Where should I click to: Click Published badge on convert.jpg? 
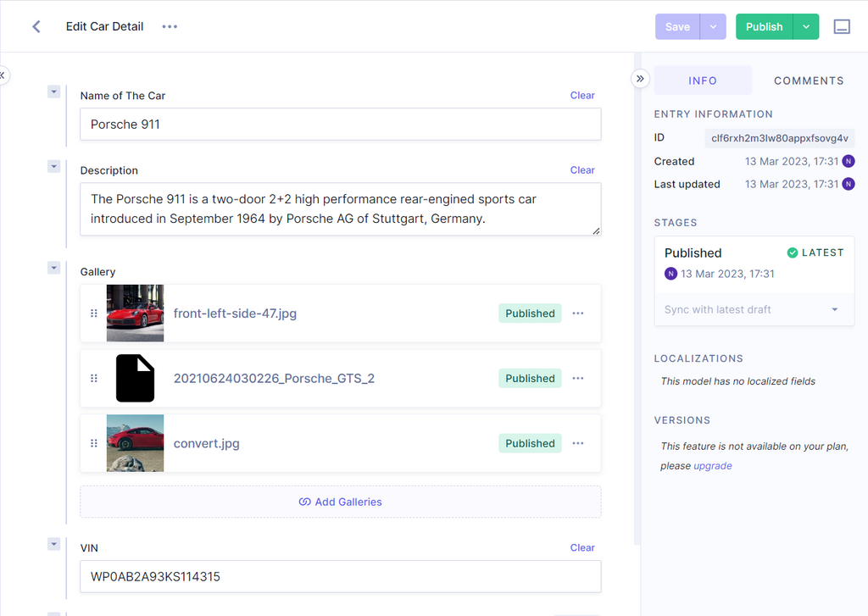[x=530, y=443]
